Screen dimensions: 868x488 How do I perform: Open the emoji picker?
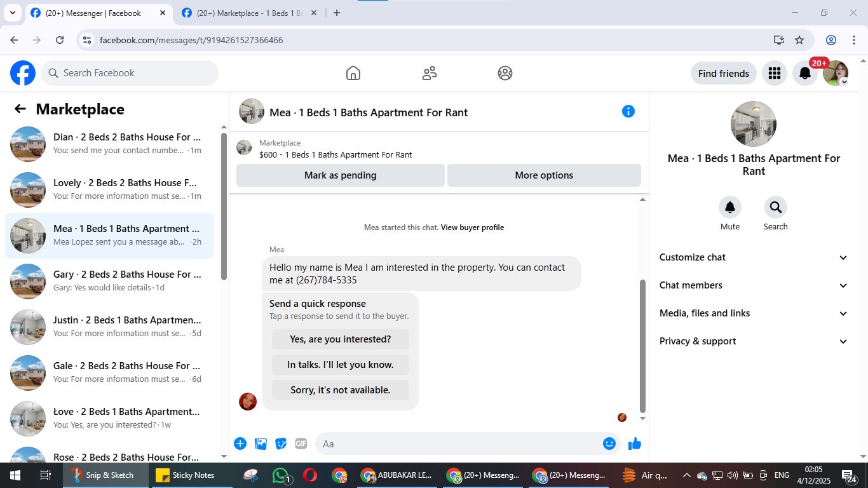coord(609,444)
